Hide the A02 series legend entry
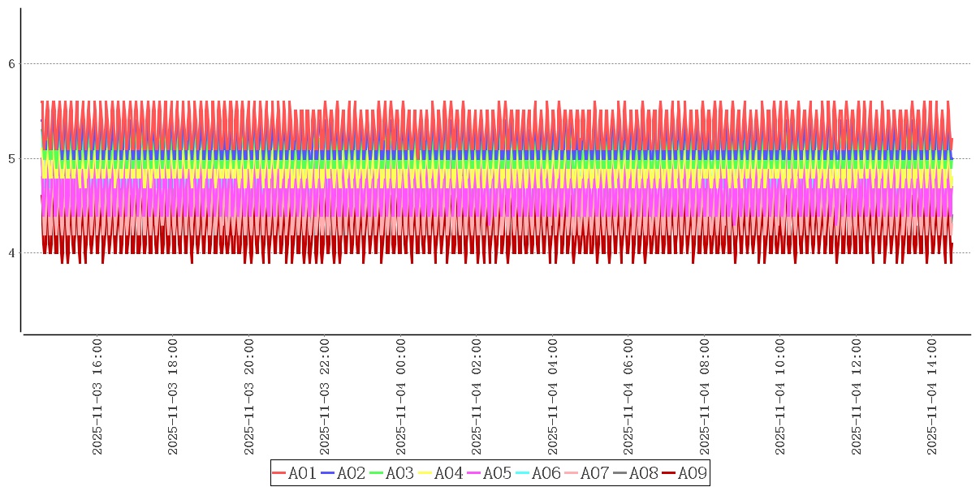Image resolution: width=980 pixels, height=487 pixels. click(343, 473)
